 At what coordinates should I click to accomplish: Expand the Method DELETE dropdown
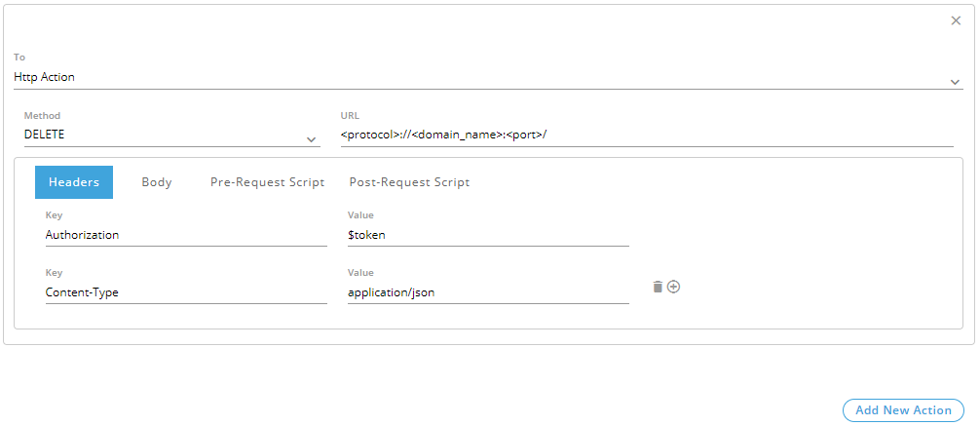click(x=171, y=135)
